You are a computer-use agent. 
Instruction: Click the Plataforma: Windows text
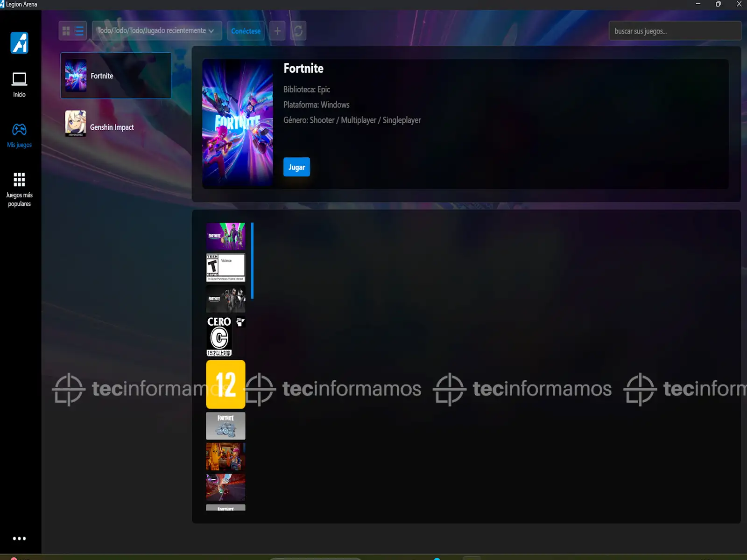coord(317,105)
